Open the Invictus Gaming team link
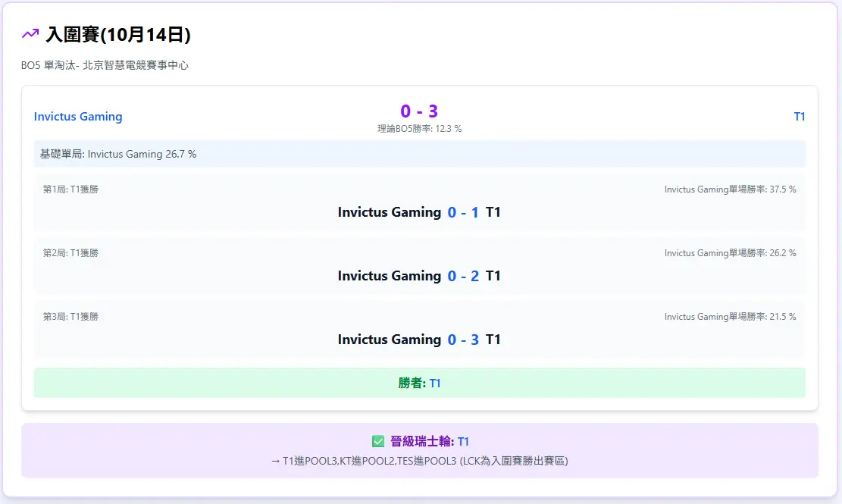 click(x=78, y=117)
